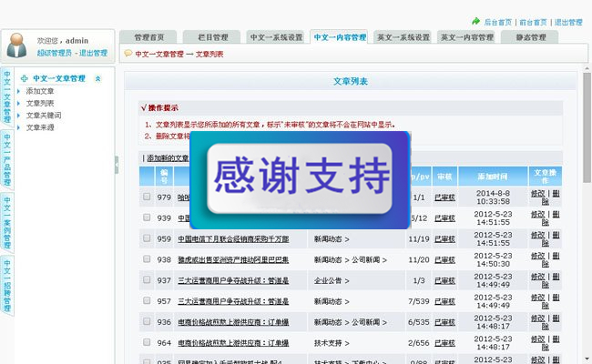The width and height of the screenshot is (592, 364).
Task: Click 退出管理 under the admin welcome
Action: click(93, 53)
